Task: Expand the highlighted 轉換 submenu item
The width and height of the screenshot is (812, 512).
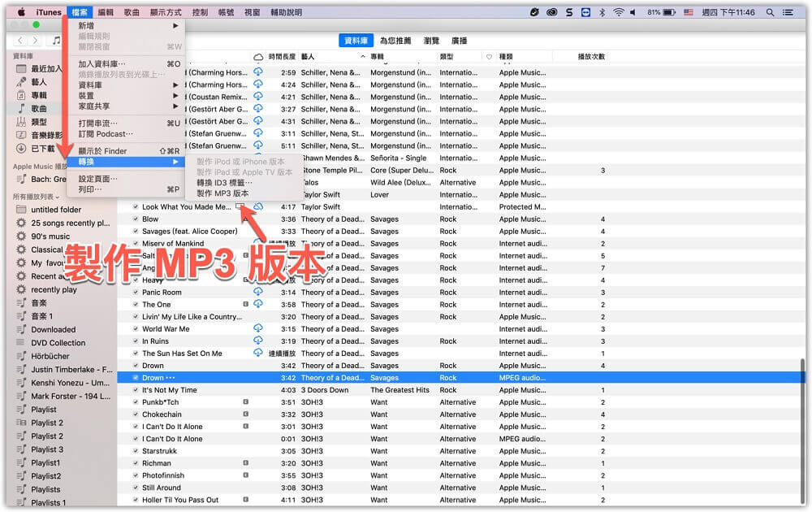Action: click(126, 162)
